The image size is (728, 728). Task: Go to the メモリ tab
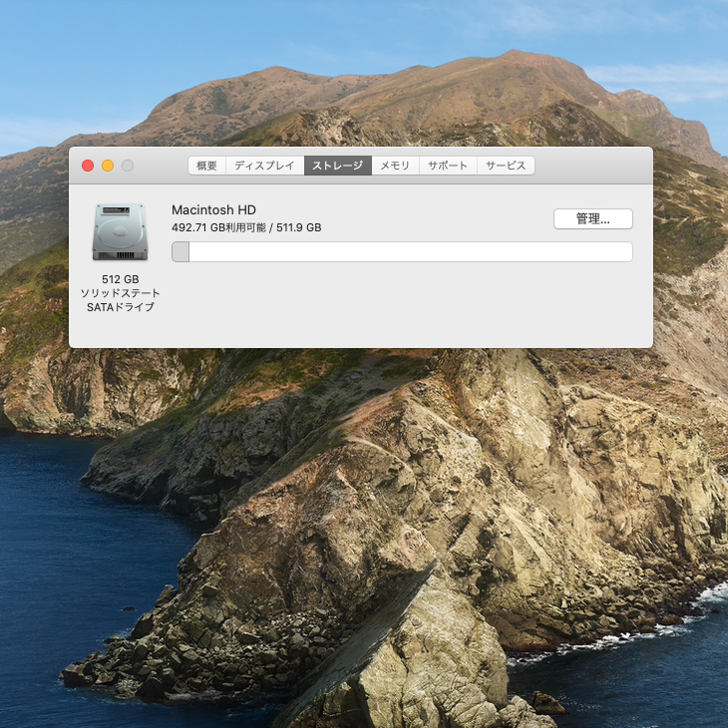395,166
